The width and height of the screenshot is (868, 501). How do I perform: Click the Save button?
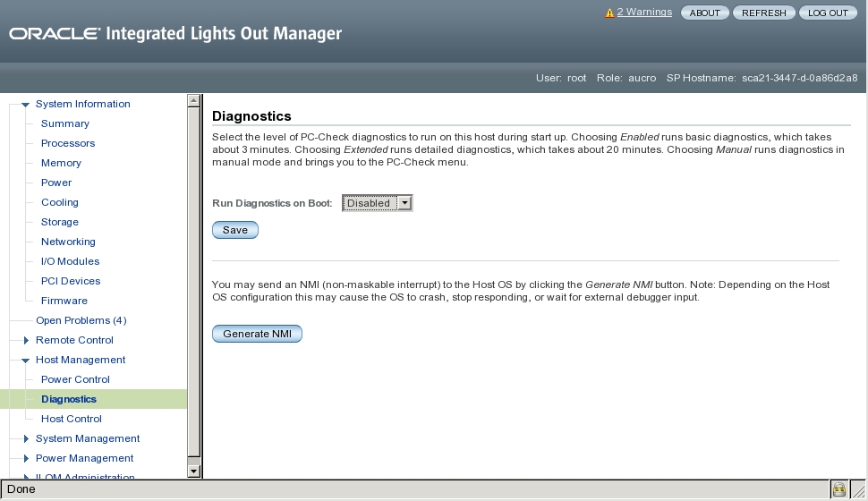[x=235, y=230]
